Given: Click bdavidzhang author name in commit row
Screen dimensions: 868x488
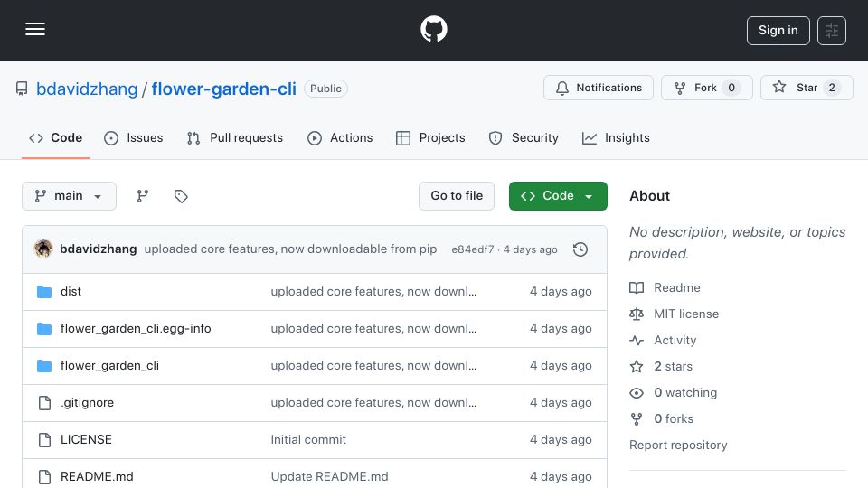Looking at the screenshot, I should [98, 249].
